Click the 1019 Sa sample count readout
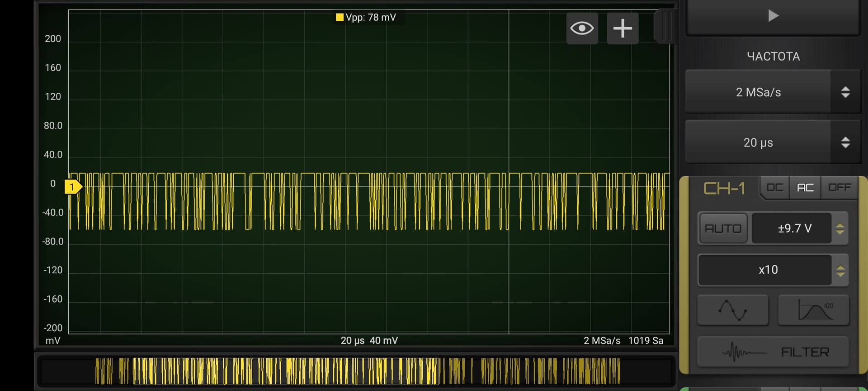This screenshot has width=868, height=391. [x=646, y=340]
